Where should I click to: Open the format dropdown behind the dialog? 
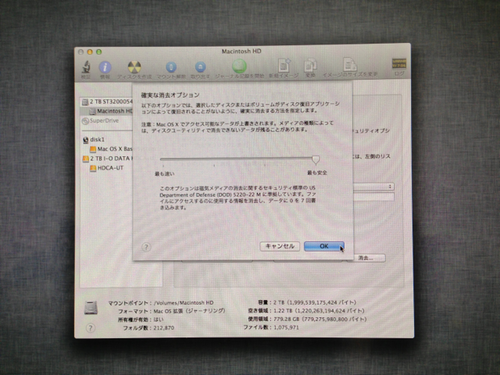pos(373,187)
